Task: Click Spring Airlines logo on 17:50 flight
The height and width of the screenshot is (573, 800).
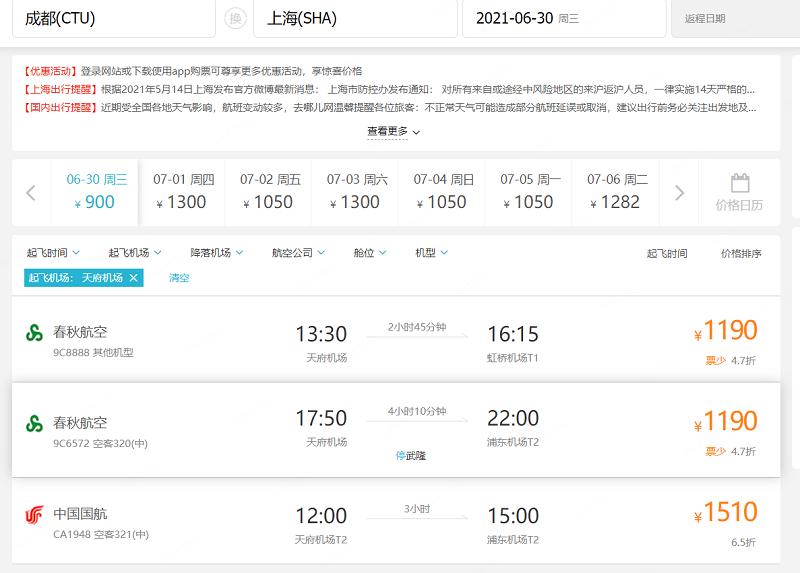Action: click(35, 423)
